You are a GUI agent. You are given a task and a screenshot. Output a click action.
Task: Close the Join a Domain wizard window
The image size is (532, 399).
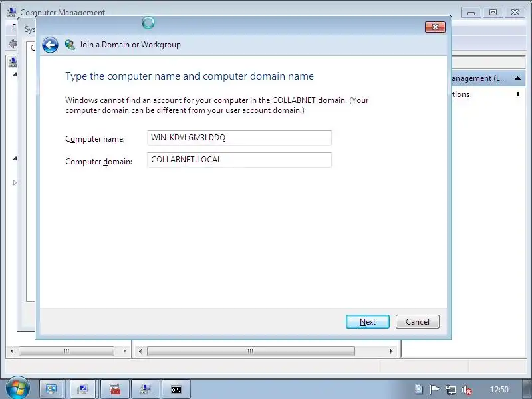(435, 27)
